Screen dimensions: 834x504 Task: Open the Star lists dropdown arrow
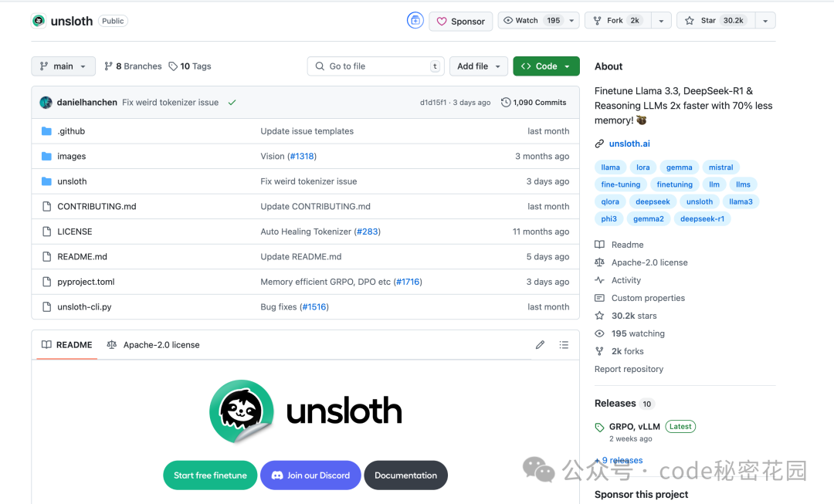point(765,21)
